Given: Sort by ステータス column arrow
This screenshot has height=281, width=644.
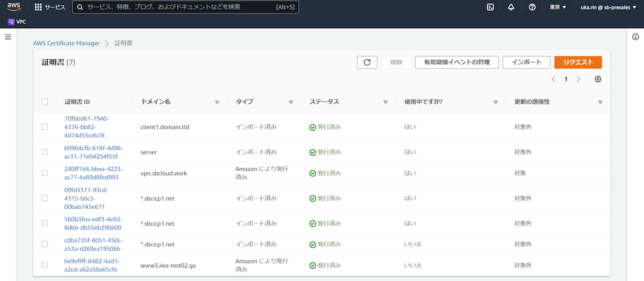Looking at the screenshot, I should pyautogui.click(x=385, y=102).
